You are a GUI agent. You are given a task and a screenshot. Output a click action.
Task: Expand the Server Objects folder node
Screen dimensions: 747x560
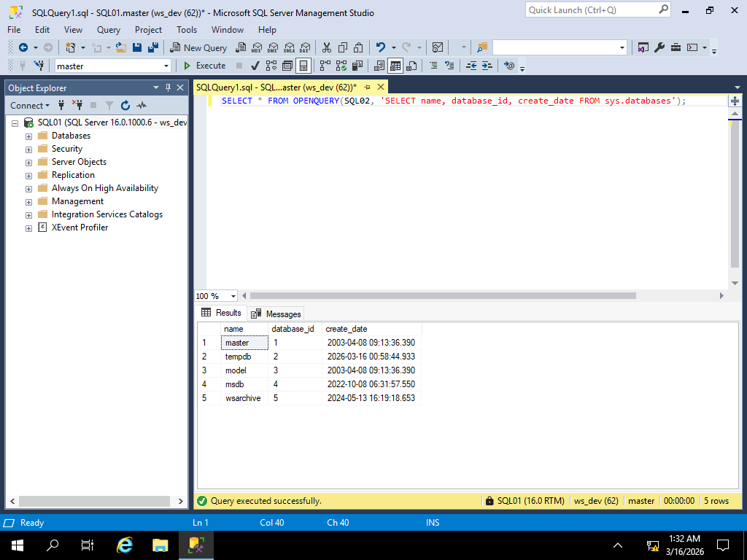point(28,163)
